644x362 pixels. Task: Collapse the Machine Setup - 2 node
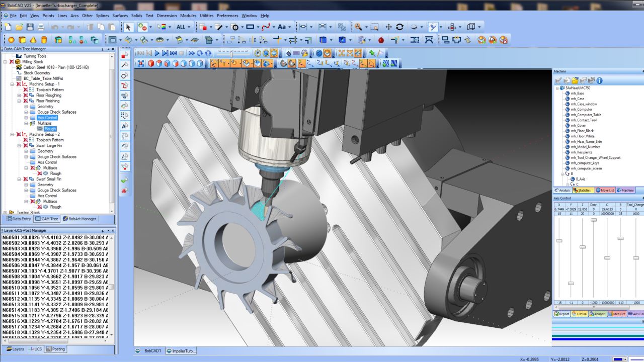click(12, 134)
